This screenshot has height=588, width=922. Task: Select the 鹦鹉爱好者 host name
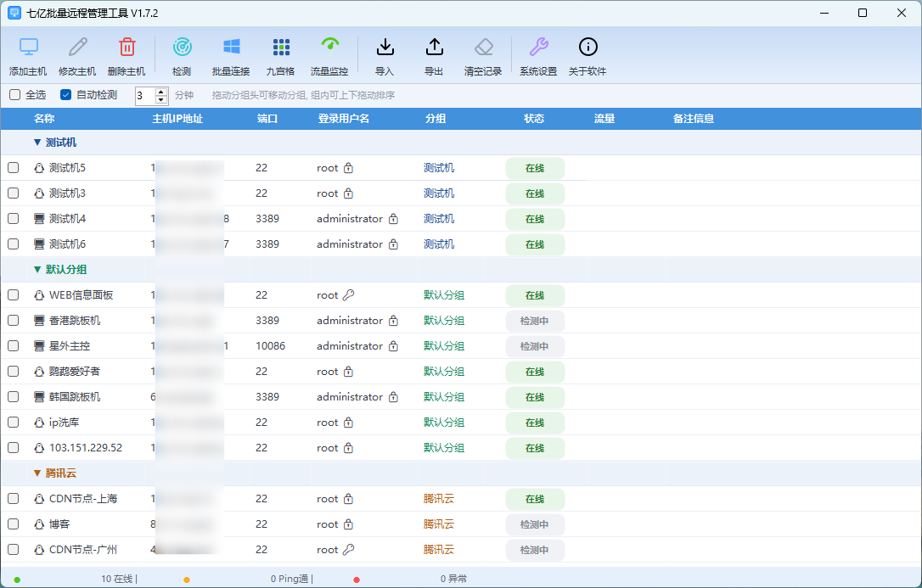pos(75,372)
